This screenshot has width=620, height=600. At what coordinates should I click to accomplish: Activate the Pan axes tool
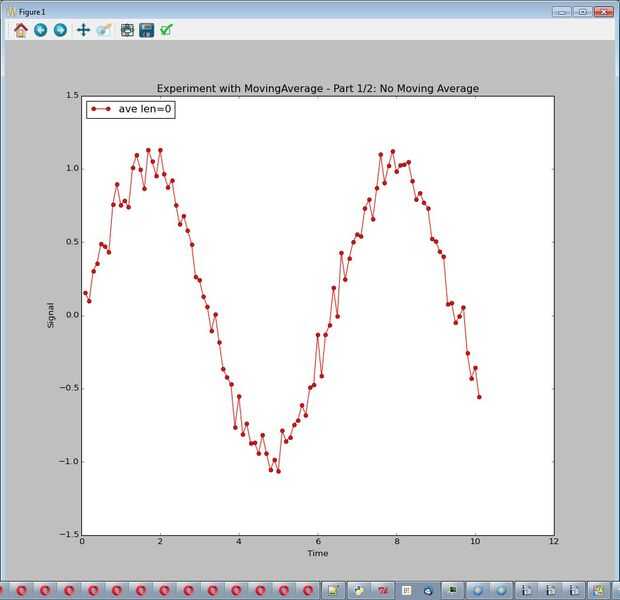(x=83, y=30)
